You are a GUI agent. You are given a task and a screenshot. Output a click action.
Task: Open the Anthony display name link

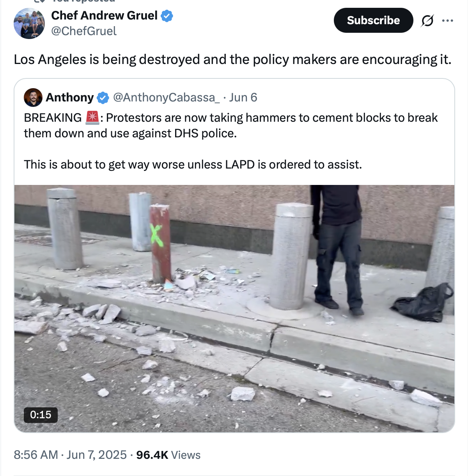tap(70, 98)
